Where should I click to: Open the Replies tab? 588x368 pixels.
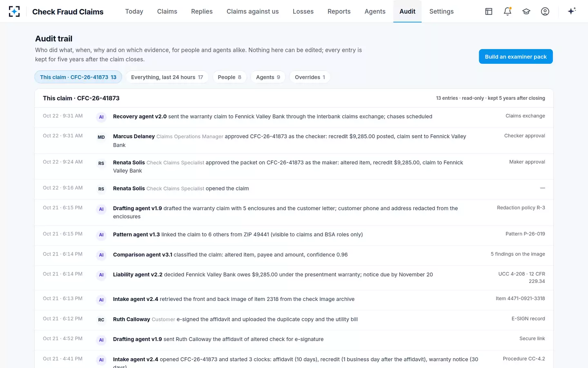click(202, 11)
